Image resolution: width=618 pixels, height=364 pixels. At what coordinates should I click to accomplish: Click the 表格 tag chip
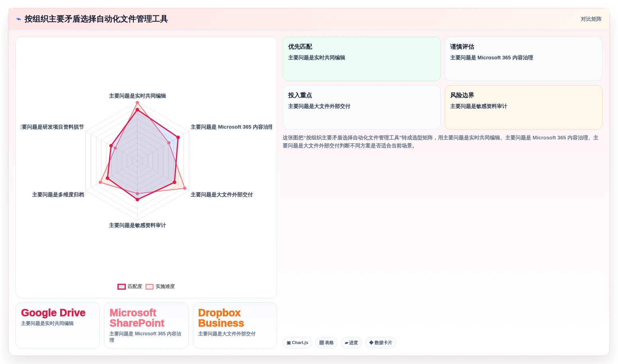pos(327,343)
